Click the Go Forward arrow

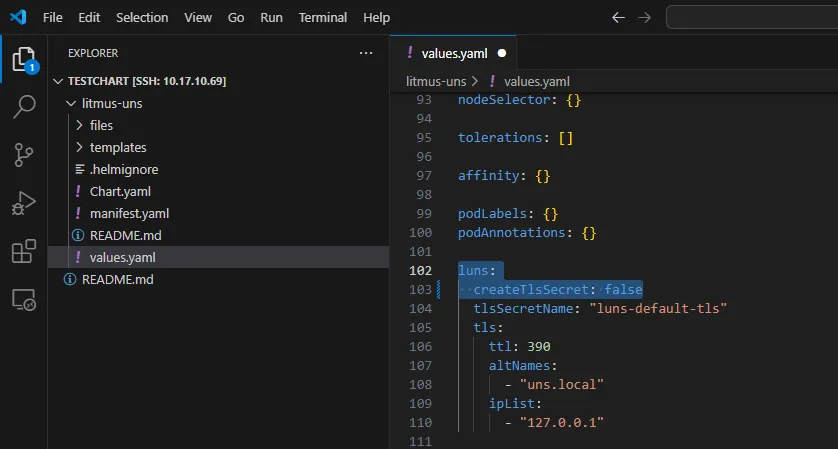tap(645, 18)
